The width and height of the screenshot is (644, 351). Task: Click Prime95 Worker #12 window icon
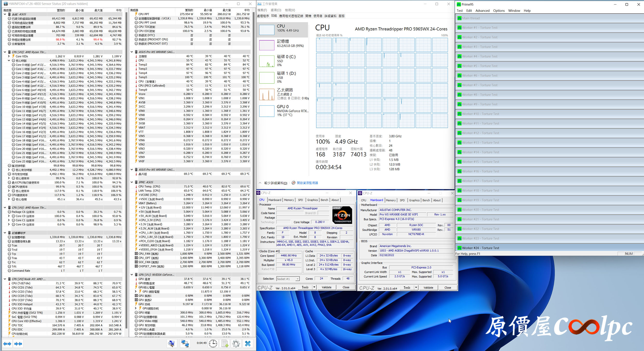[459, 133]
